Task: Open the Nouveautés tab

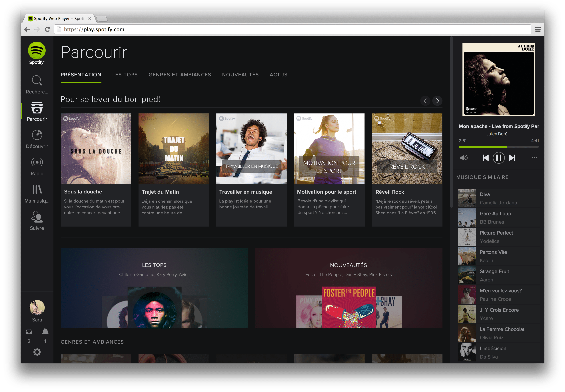Action: [x=240, y=75]
